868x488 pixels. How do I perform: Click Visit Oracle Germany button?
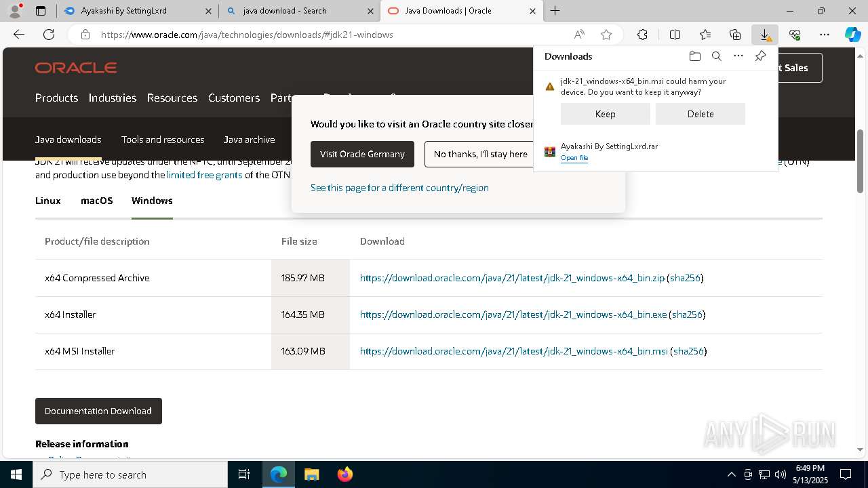coord(362,154)
